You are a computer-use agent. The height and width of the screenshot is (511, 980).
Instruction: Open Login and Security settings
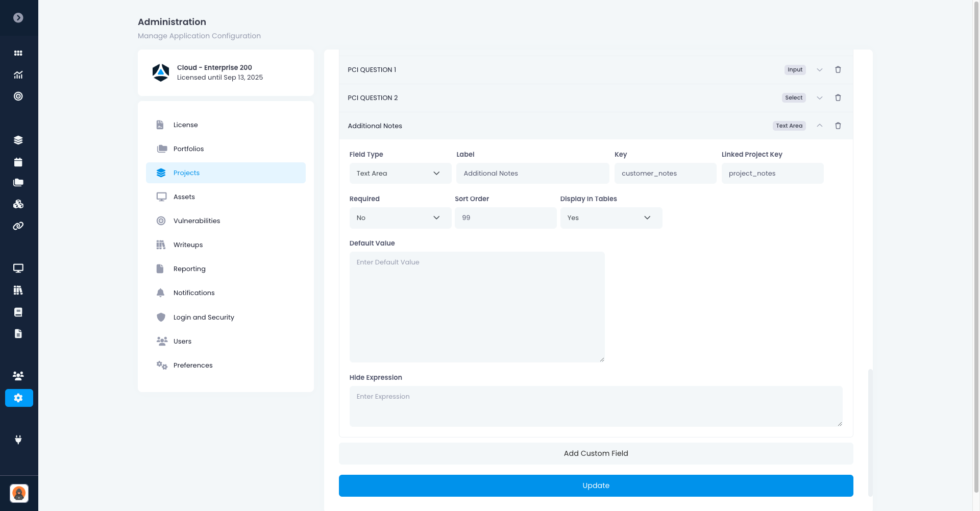click(203, 318)
